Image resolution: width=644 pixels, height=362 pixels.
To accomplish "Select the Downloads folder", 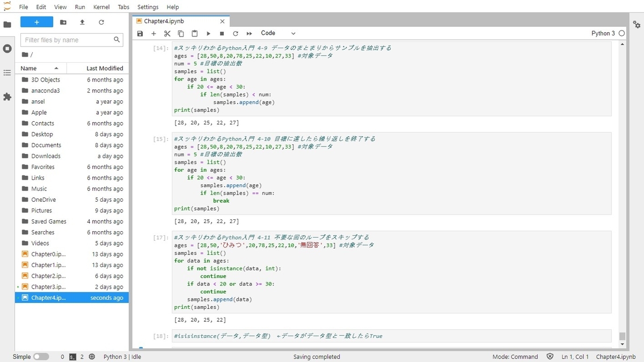I will pos(72,156).
